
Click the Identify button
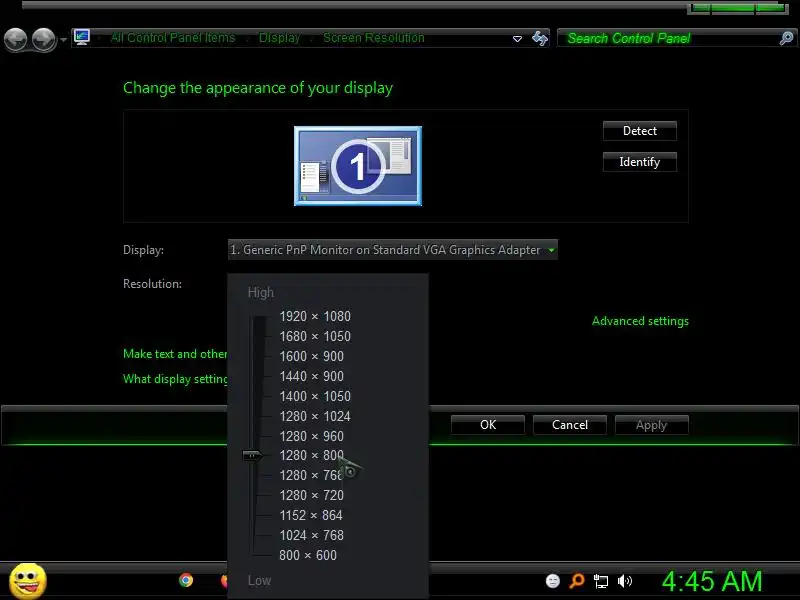click(640, 162)
